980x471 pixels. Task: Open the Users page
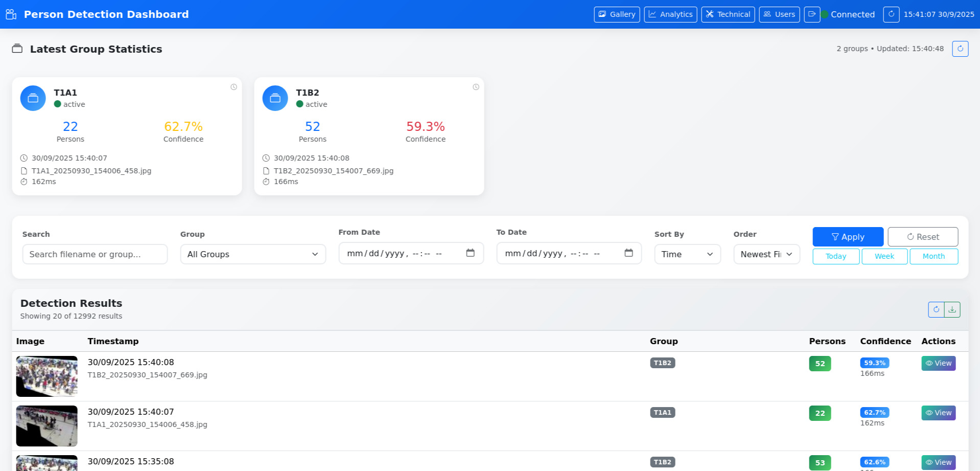click(x=779, y=14)
